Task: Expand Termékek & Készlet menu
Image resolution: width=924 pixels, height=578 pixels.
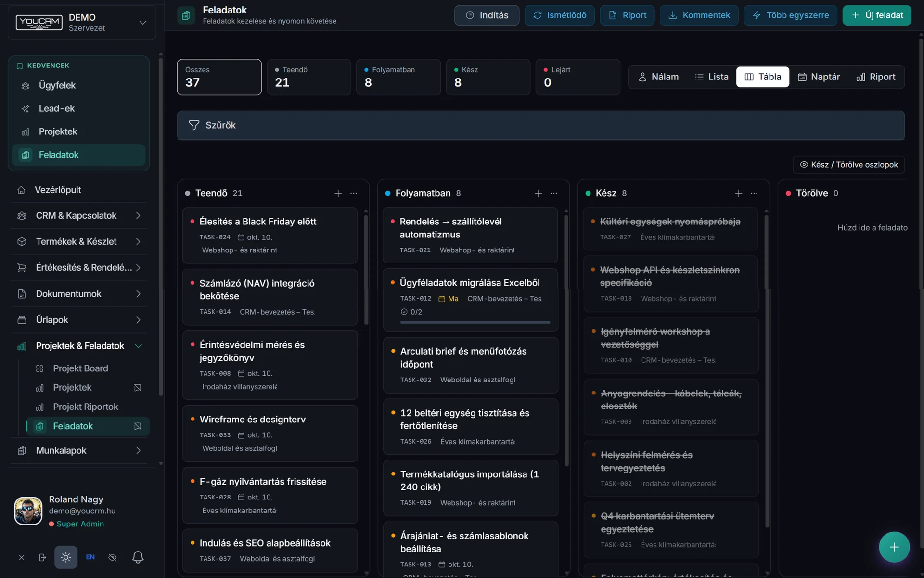Action: coord(79,242)
